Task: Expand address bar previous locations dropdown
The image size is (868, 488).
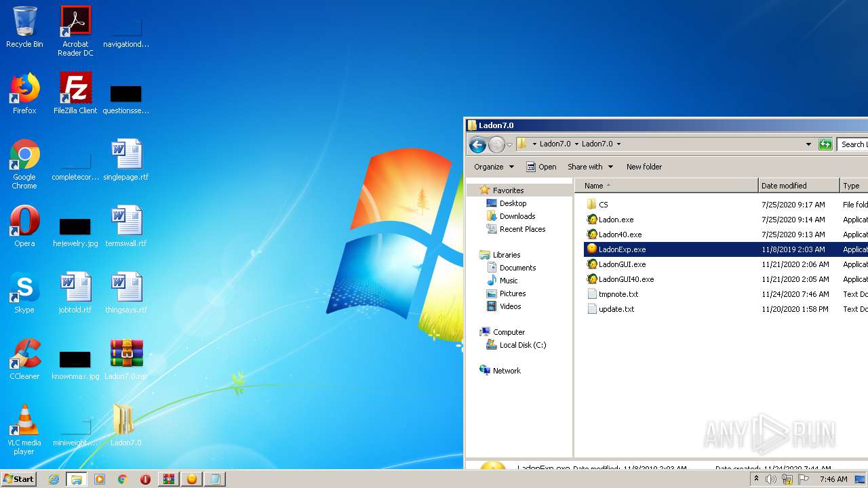Action: pyautogui.click(x=808, y=144)
